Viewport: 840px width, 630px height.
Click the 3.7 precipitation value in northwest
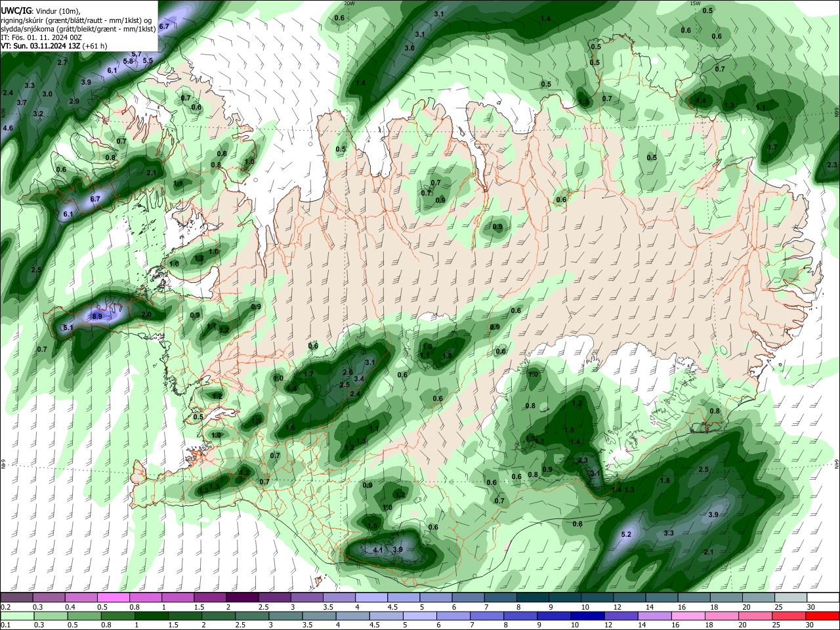(22, 102)
